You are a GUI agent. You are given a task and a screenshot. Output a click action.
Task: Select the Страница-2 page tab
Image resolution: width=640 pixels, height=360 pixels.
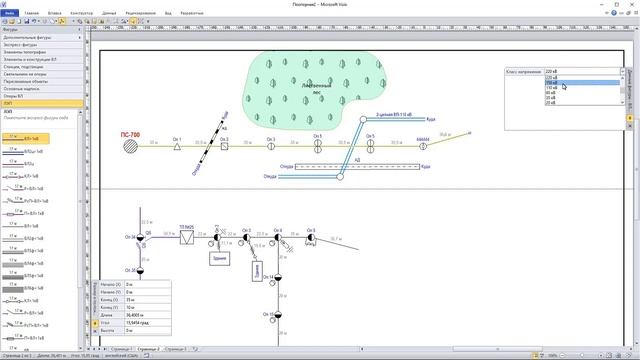[x=148, y=349]
